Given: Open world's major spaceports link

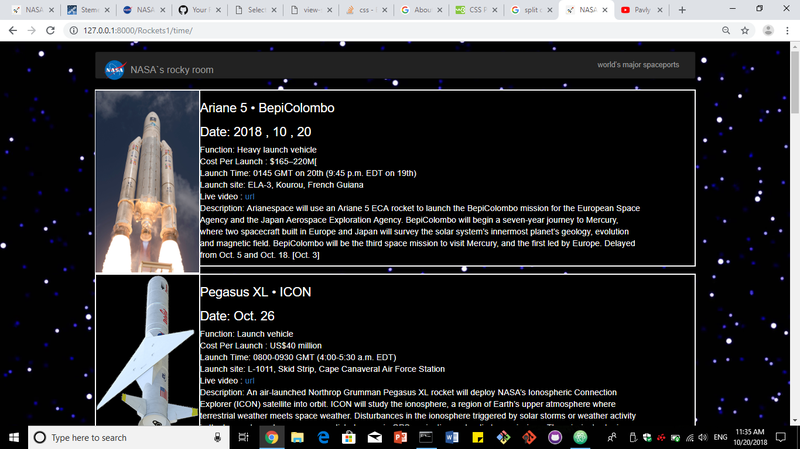Looking at the screenshot, I should click(638, 65).
